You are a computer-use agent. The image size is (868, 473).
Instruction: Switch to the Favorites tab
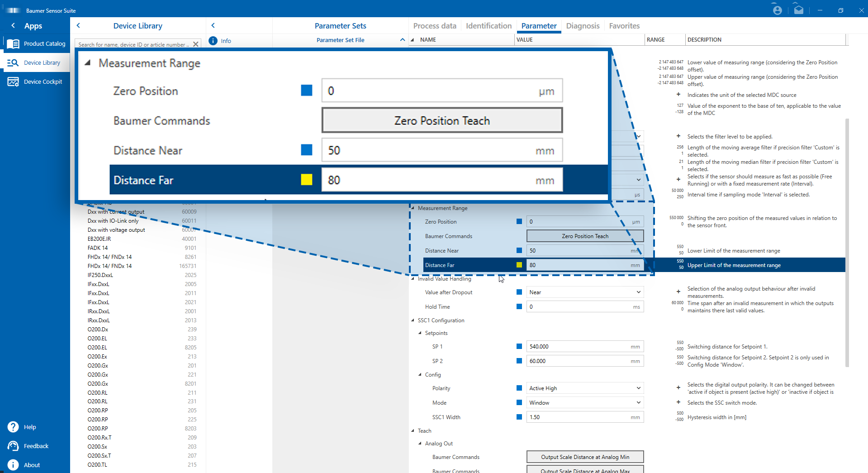pos(624,26)
